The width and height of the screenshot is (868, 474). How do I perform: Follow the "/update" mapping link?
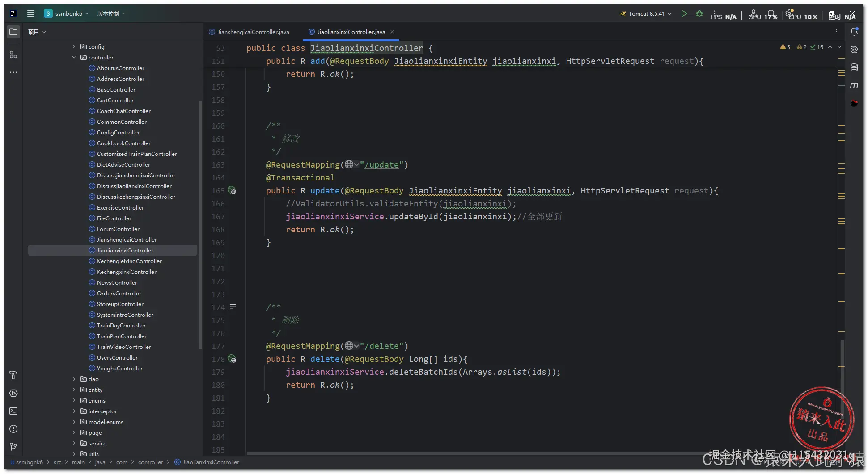[381, 165]
